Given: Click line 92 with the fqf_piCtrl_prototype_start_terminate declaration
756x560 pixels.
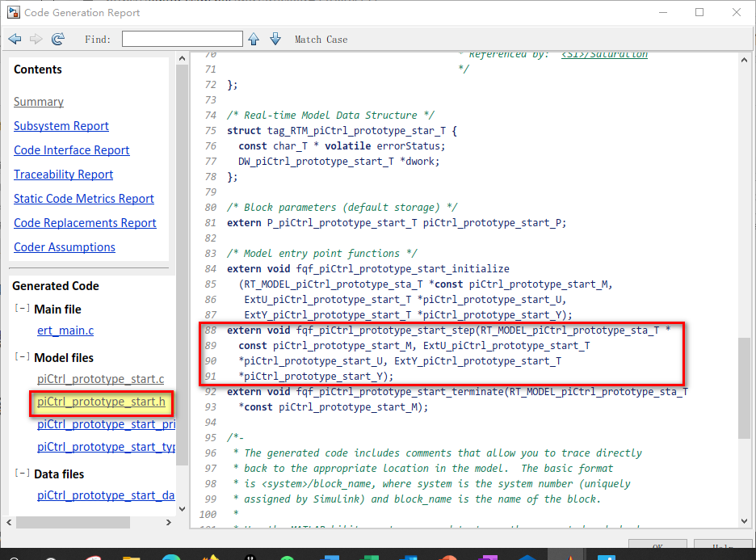Looking at the screenshot, I should click(457, 392).
